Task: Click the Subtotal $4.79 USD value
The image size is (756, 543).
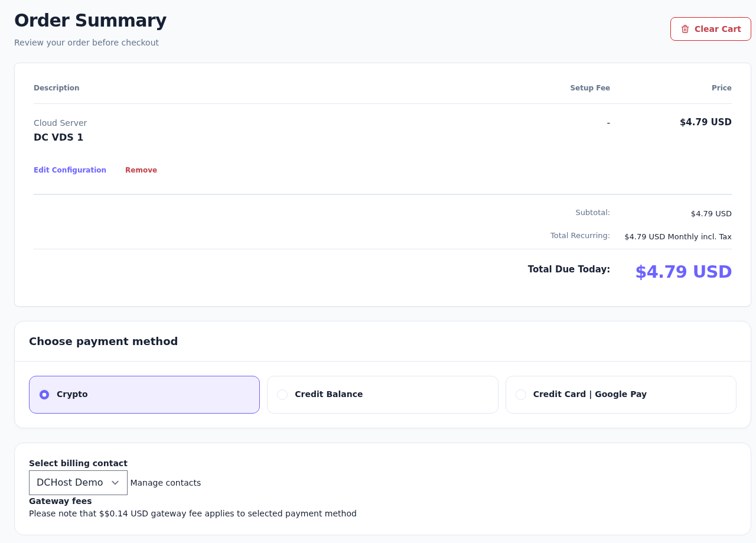Action: coord(711,214)
